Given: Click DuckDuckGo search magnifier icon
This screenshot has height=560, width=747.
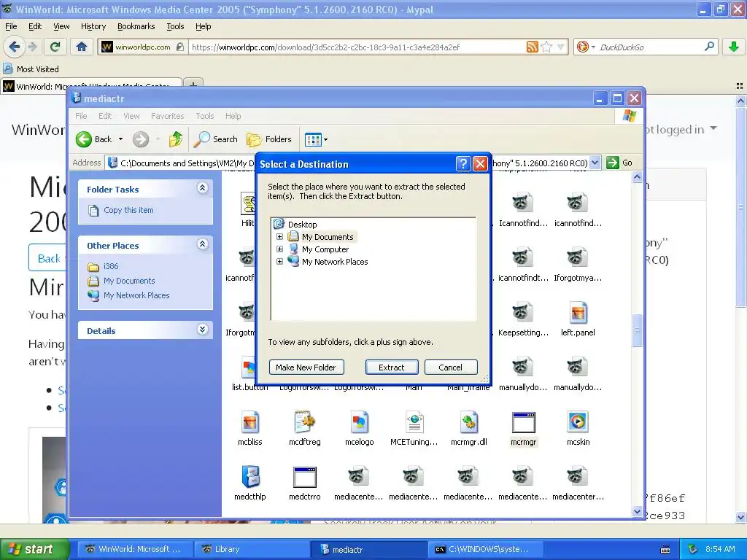Looking at the screenshot, I should 709,47.
